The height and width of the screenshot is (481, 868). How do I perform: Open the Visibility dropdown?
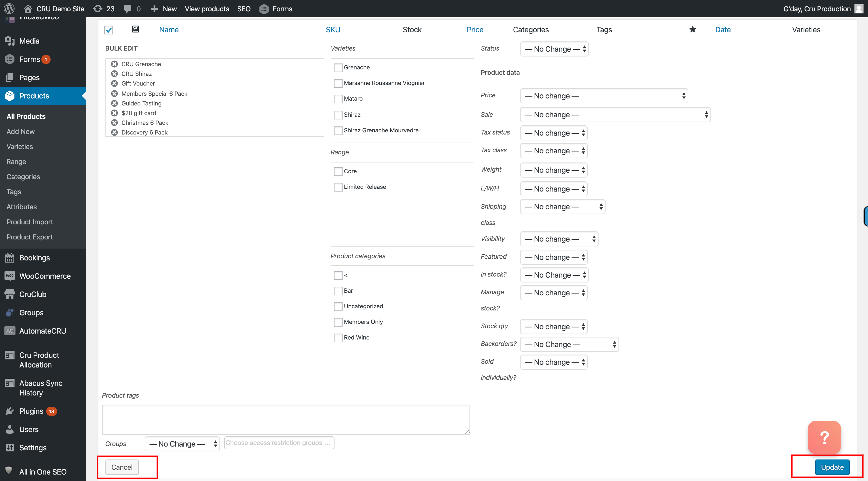[x=559, y=239]
